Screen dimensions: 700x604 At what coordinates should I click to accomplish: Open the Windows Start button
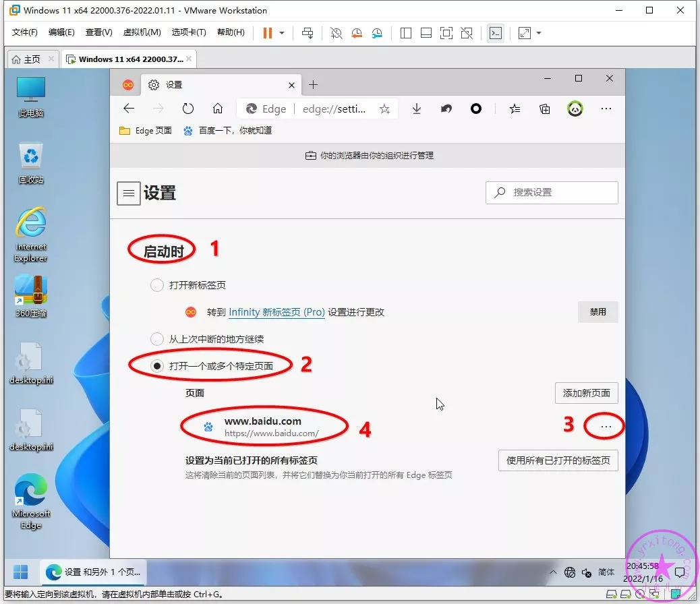coord(21,572)
